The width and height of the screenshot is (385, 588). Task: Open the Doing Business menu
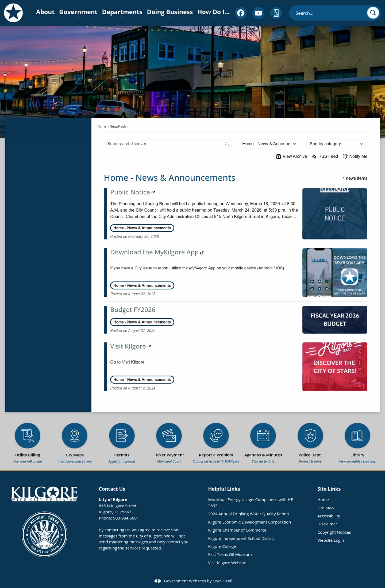click(170, 12)
